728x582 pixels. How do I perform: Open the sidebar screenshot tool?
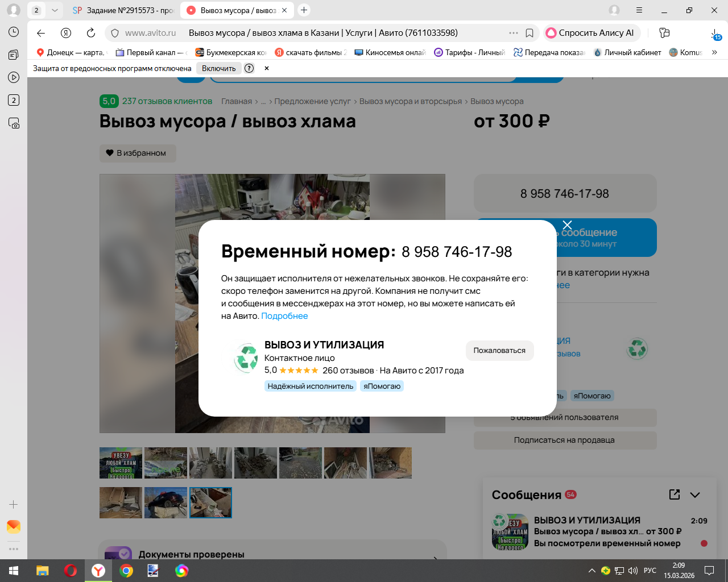click(x=14, y=123)
